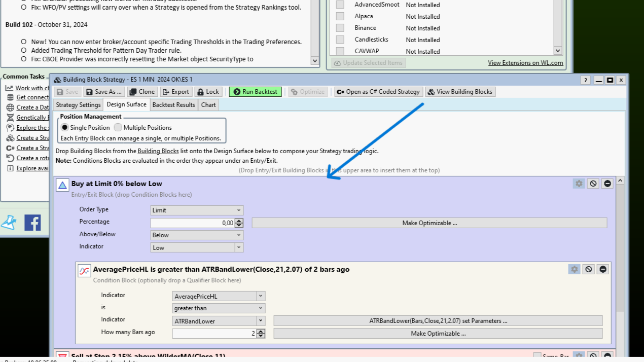Disable the Buy at Limit block

(593, 184)
